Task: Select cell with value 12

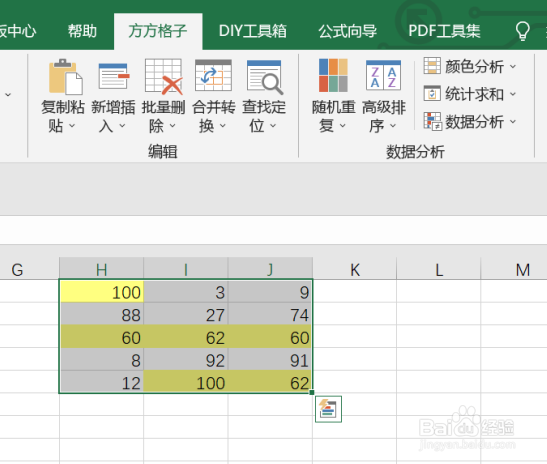Action: click(x=102, y=382)
